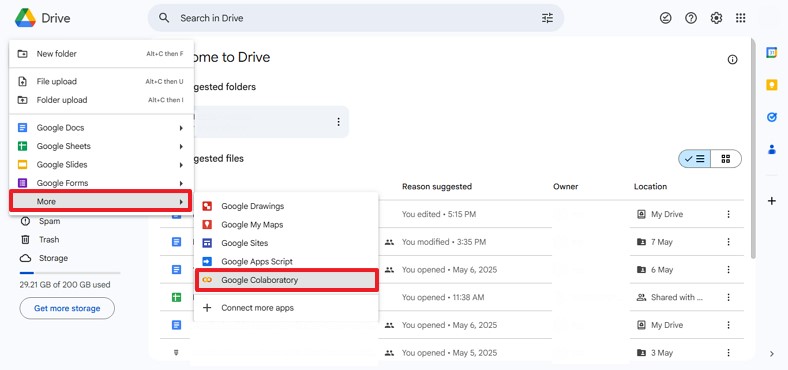The height and width of the screenshot is (370, 788).
Task: Expand the Google Forms submenu arrow
Action: pos(181,183)
